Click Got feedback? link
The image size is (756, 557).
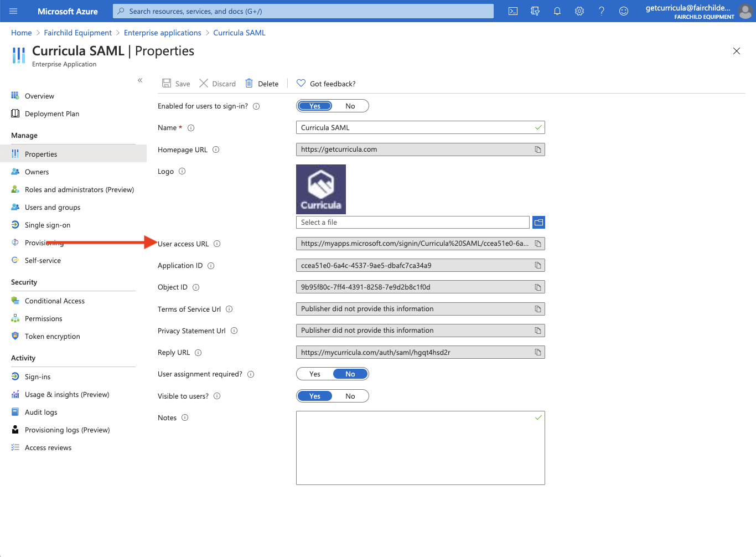click(x=326, y=84)
